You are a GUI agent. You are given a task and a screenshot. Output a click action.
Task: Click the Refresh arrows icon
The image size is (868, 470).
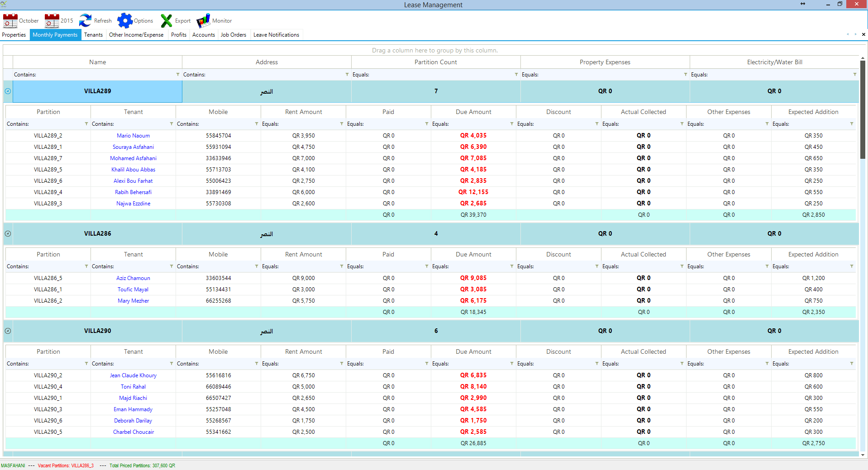(x=85, y=21)
